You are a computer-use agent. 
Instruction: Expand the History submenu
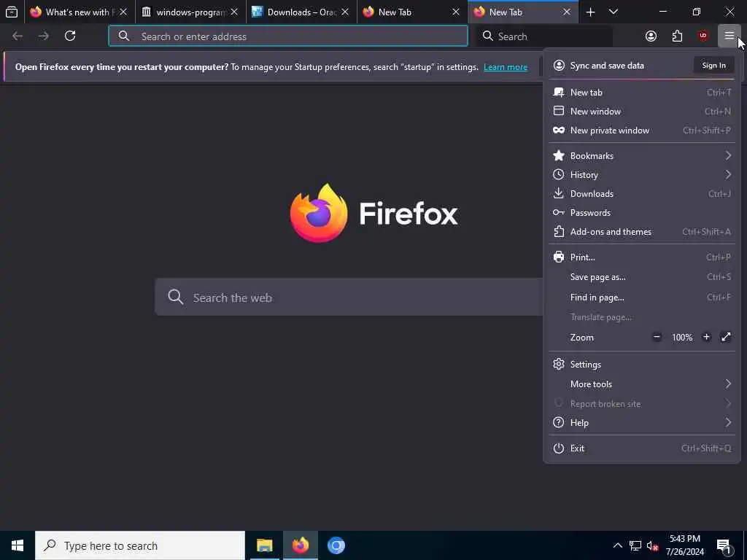642,175
